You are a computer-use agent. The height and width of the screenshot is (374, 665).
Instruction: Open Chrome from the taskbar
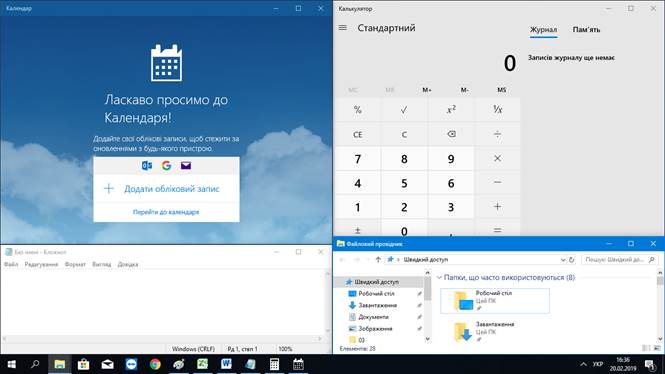coord(155,364)
